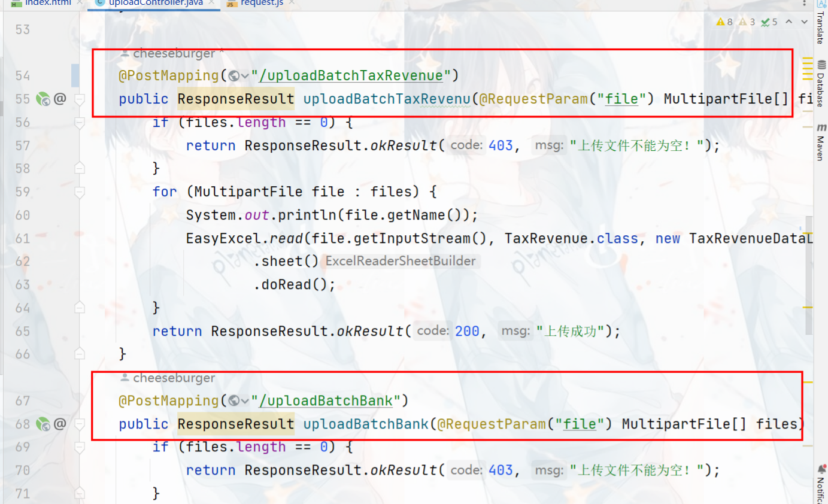Image resolution: width=828 pixels, height=504 pixels.
Task: Click the top yellow warning stripe mark
Action: click(806, 59)
